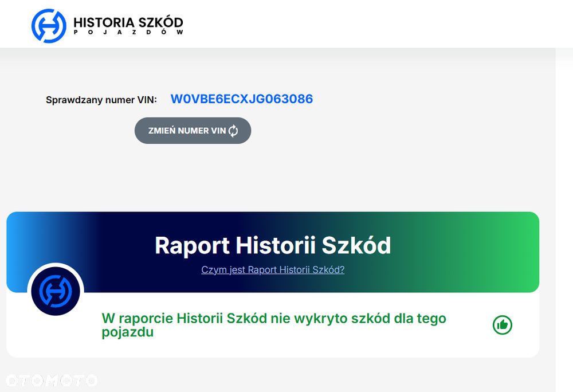Click the green 'nie wykryto szkód' result message

tap(274, 325)
